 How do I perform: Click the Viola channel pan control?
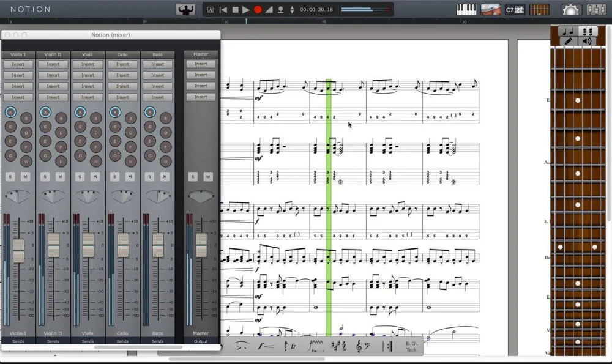[x=88, y=196]
